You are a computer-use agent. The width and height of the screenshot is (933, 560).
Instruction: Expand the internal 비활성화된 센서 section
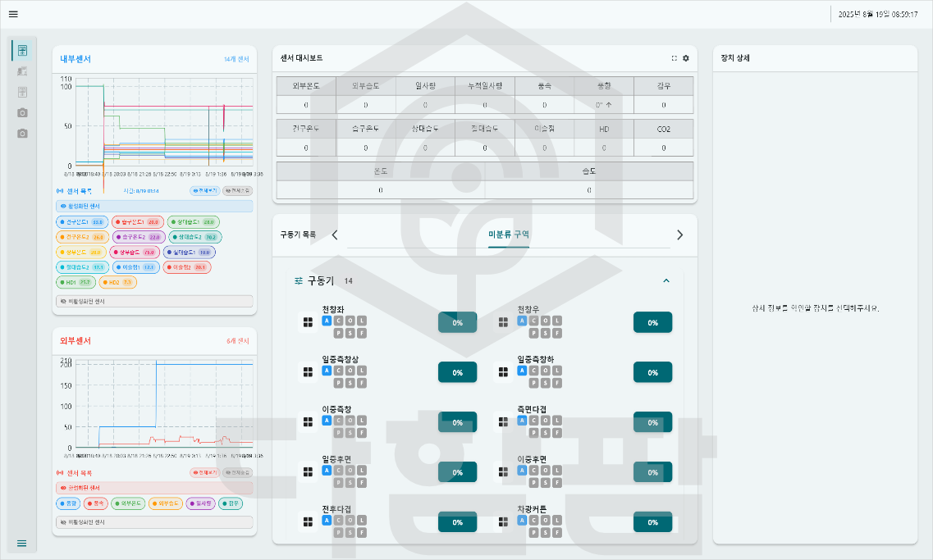(154, 301)
